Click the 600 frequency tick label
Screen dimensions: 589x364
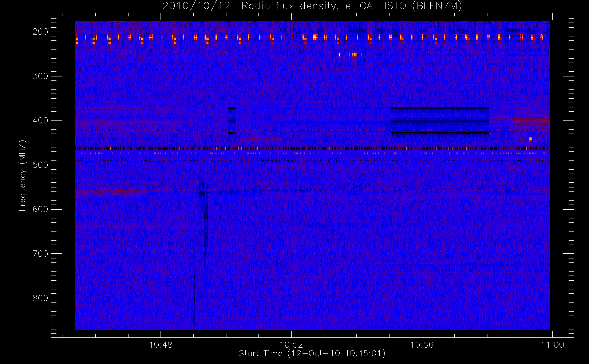pos(40,209)
